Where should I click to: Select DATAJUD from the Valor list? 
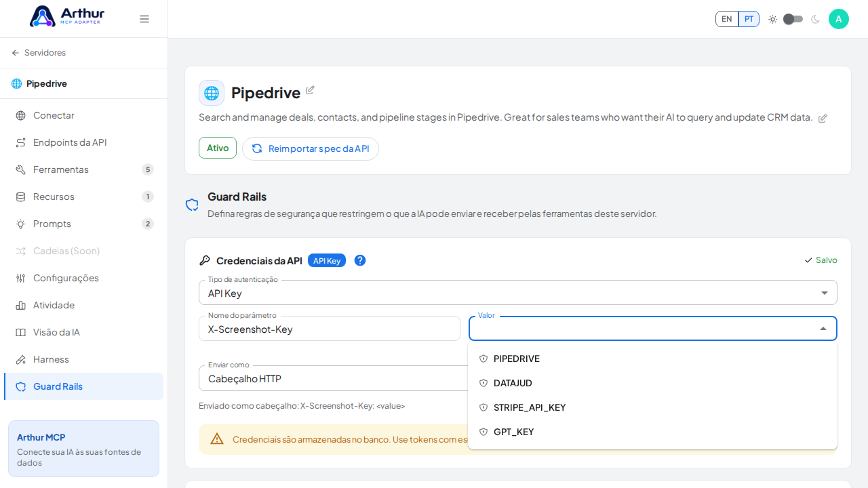[x=652, y=383]
